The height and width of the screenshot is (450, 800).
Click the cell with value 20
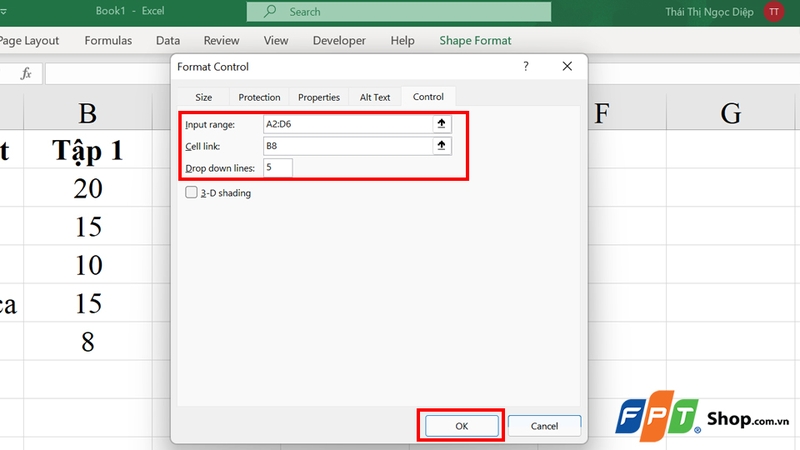point(88,188)
